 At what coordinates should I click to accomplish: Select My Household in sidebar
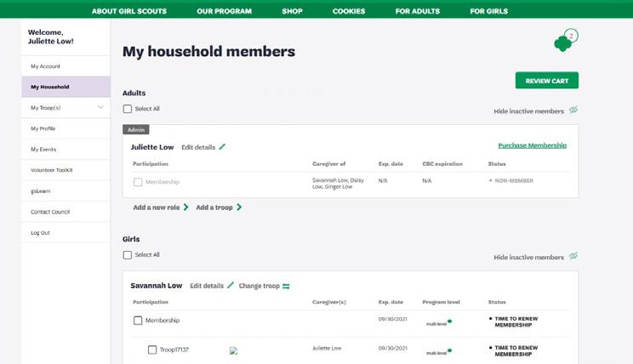[66, 87]
